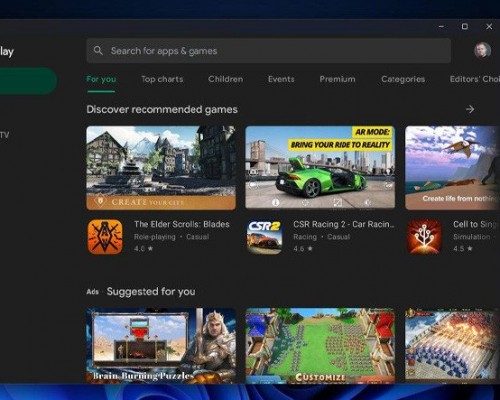The image size is (500, 400).
Task: Focus the Search for apps & games field
Action: (269, 51)
